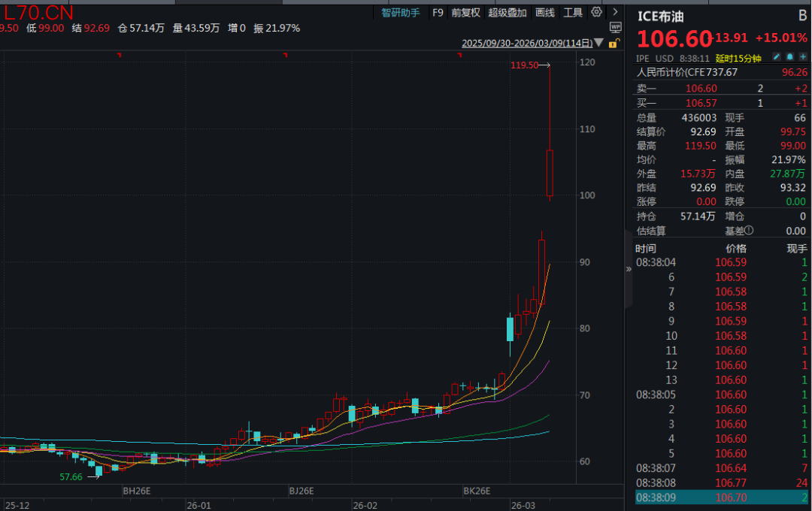Open date range dropdown triangle

(599, 43)
